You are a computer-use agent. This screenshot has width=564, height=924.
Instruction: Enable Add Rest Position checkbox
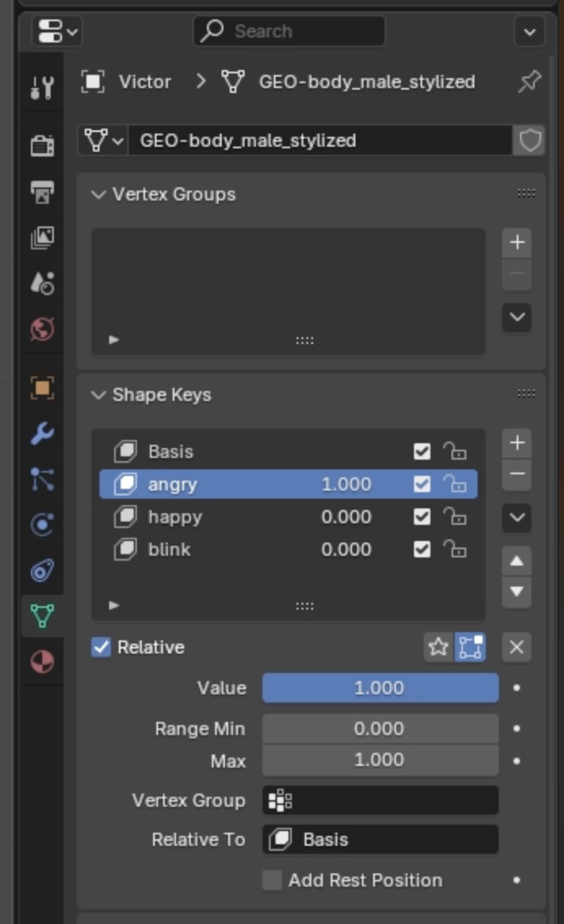(x=271, y=880)
